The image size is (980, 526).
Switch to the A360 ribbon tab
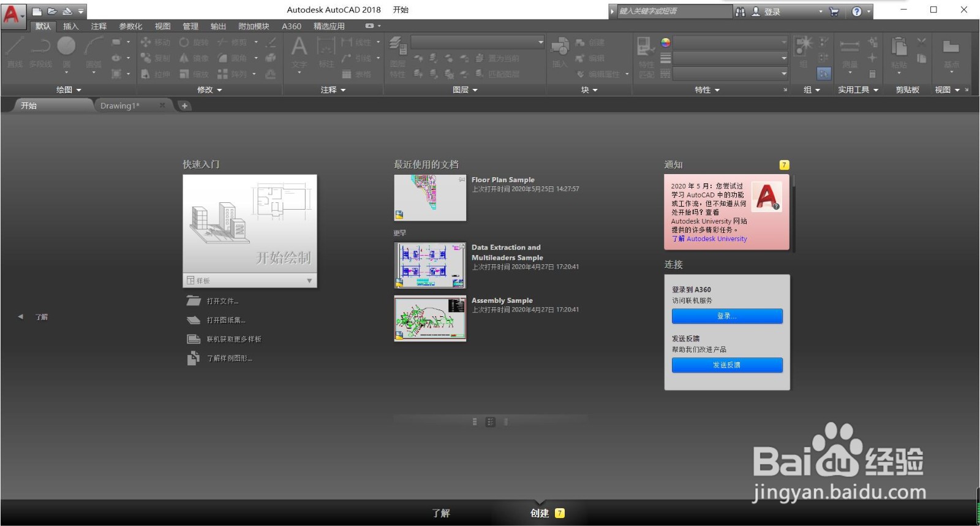[x=292, y=26]
